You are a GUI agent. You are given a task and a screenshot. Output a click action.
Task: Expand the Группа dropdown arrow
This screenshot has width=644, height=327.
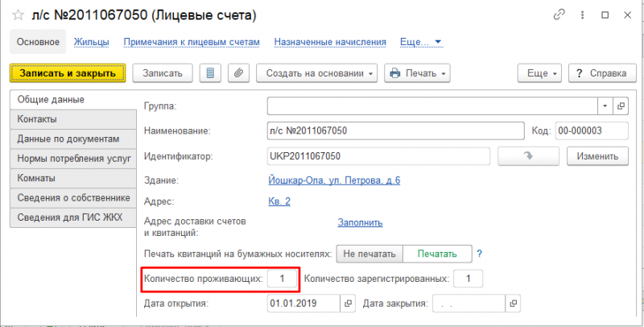[x=605, y=106]
